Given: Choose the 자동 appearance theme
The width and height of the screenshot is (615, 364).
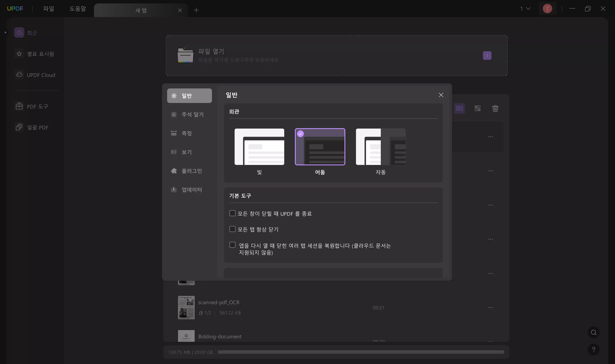Looking at the screenshot, I should [x=381, y=147].
